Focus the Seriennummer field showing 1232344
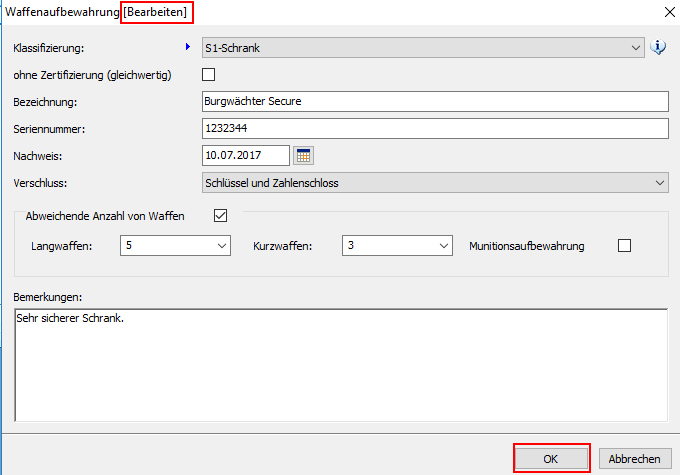Viewport: 680px width, 475px height. pos(434,128)
